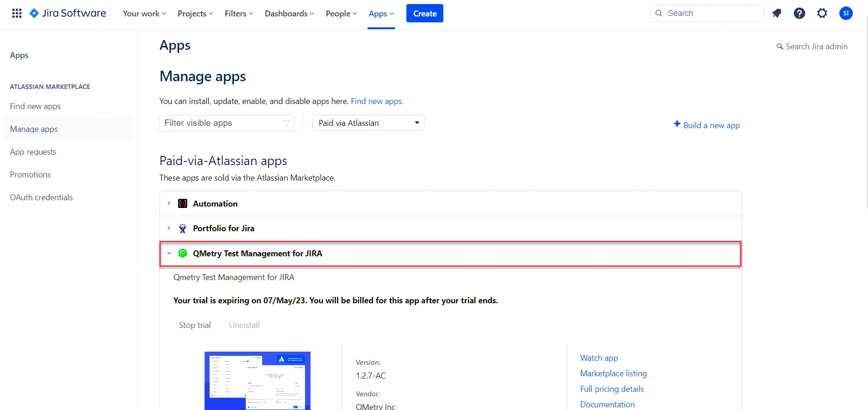
Task: Click the Automation app icon
Action: [183, 203]
